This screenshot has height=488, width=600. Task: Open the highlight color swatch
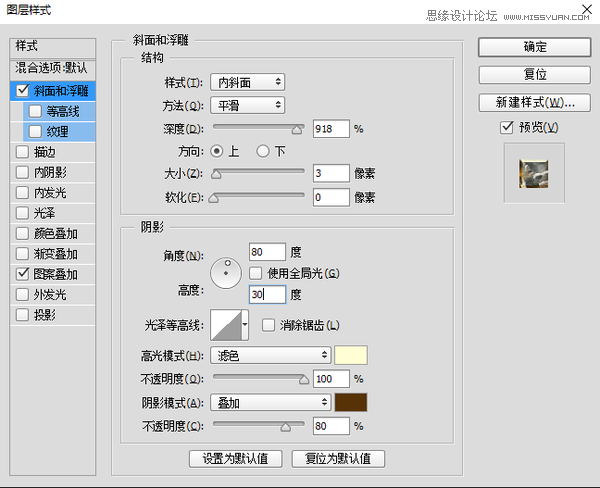(x=351, y=355)
